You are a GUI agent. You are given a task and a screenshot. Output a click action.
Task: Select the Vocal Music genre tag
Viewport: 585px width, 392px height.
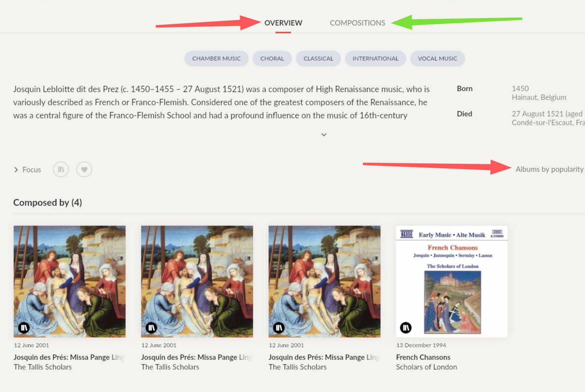coord(438,58)
